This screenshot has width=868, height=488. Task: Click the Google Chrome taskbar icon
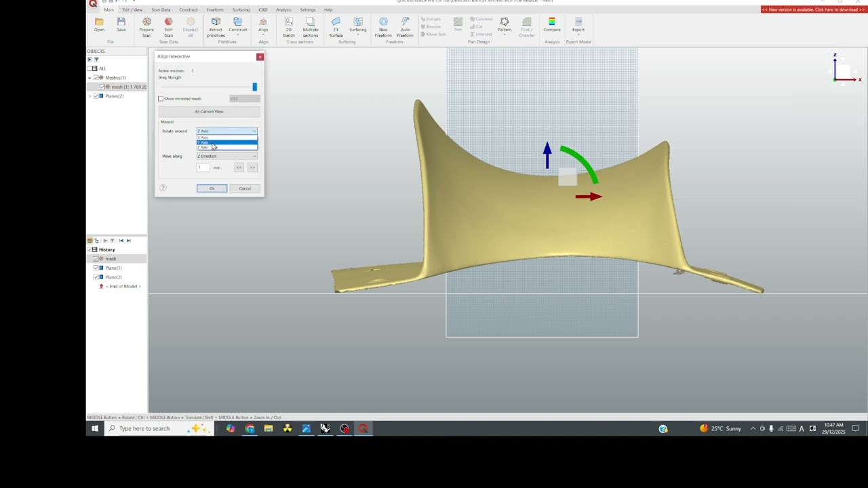coord(250,428)
